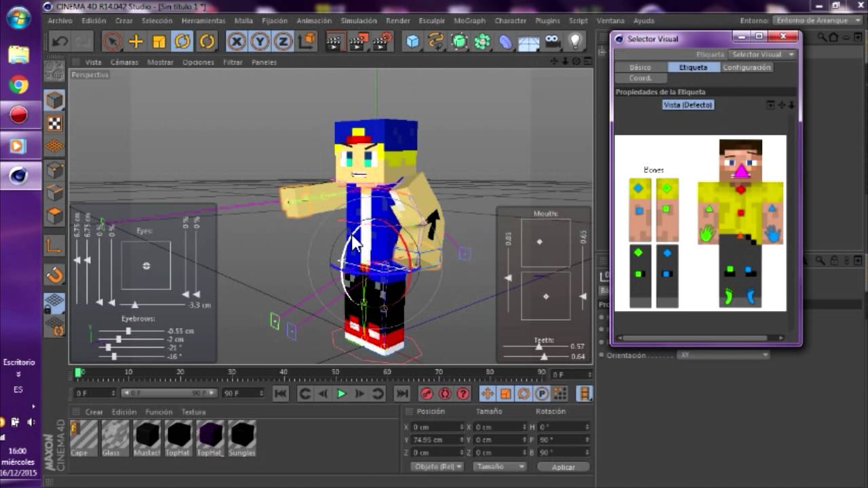Activate the Scale tool in top toolbar
This screenshot has width=868, height=488.
(159, 42)
